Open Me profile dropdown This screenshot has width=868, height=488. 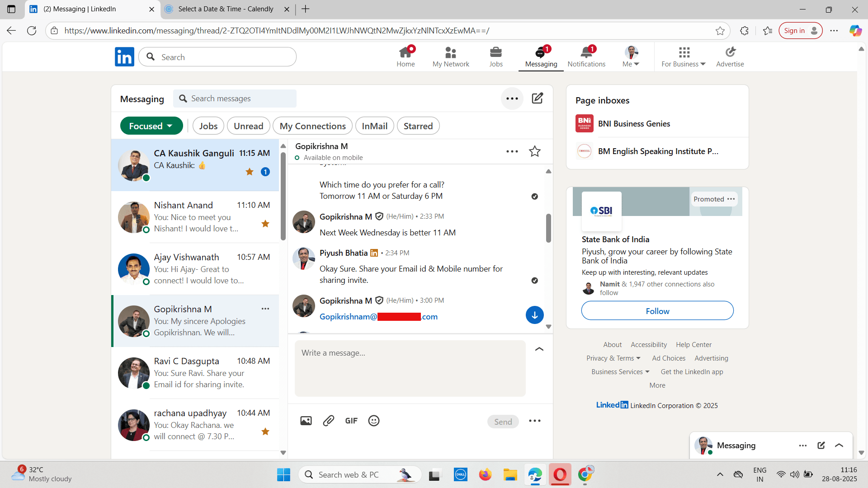click(x=631, y=56)
